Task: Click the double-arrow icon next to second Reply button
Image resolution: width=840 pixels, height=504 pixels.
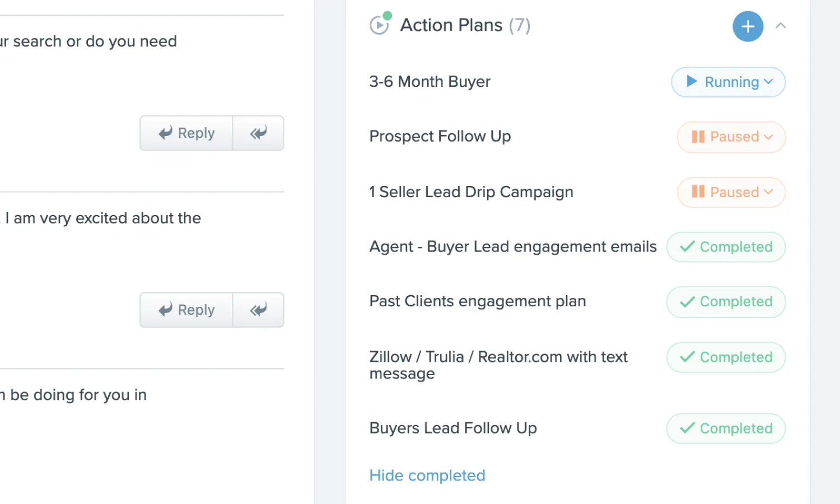Action: point(258,310)
